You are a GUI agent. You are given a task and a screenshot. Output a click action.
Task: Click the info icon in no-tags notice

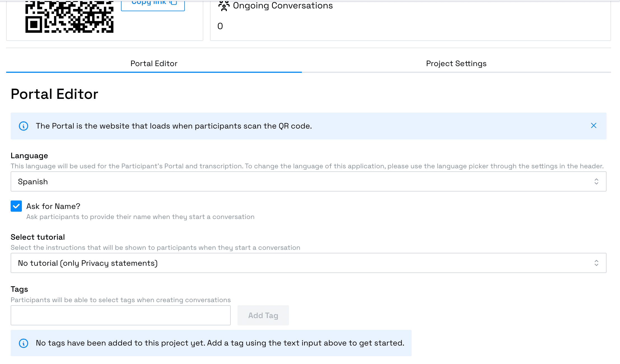pos(24,343)
